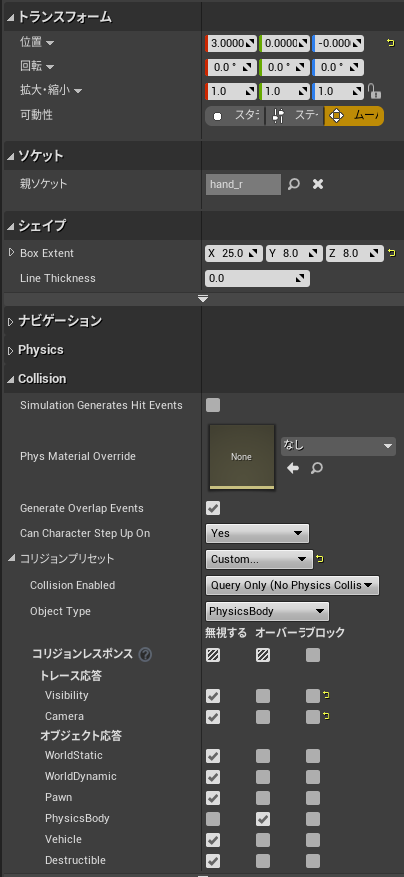The height and width of the screenshot is (877, 404).
Task: Clear the hand_r parent socket
Action: [x=318, y=184]
